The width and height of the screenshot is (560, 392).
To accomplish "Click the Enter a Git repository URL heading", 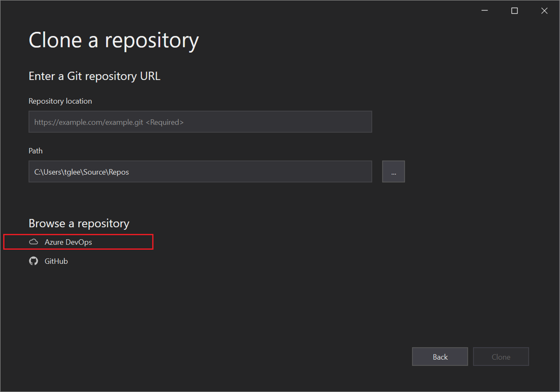I will [x=94, y=76].
